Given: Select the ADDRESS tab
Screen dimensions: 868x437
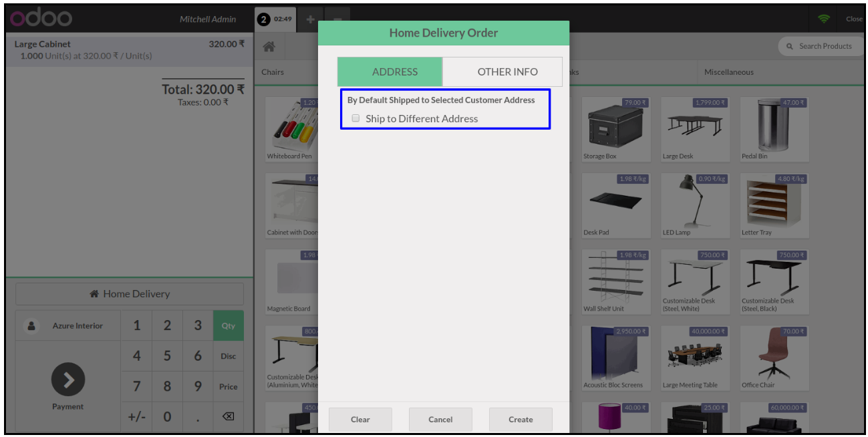Looking at the screenshot, I should click(394, 71).
